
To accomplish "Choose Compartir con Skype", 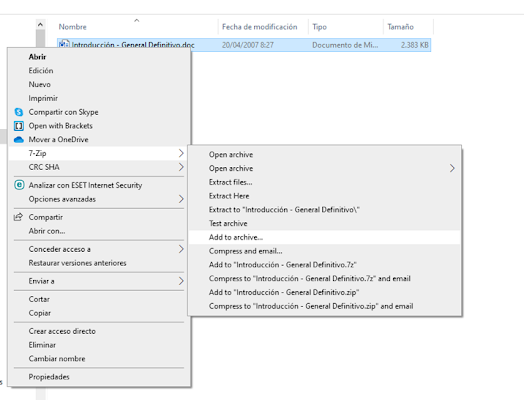I will click(x=99, y=112).
